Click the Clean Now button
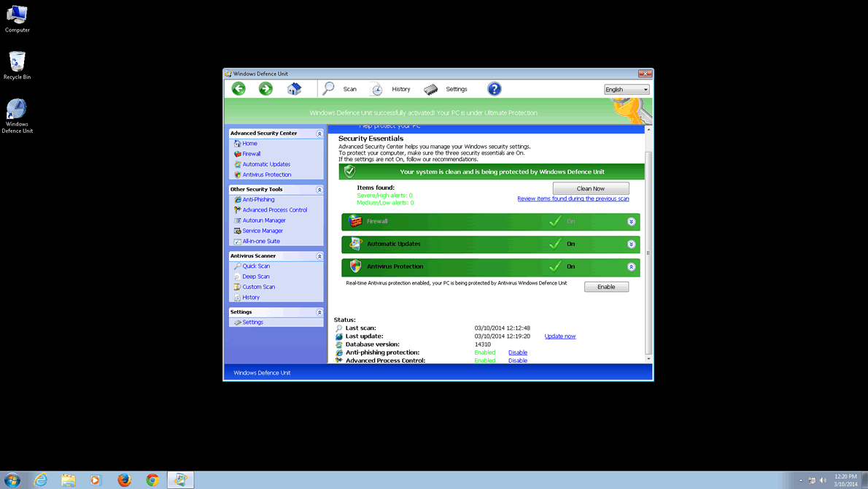The height and width of the screenshot is (489, 868). [x=590, y=188]
